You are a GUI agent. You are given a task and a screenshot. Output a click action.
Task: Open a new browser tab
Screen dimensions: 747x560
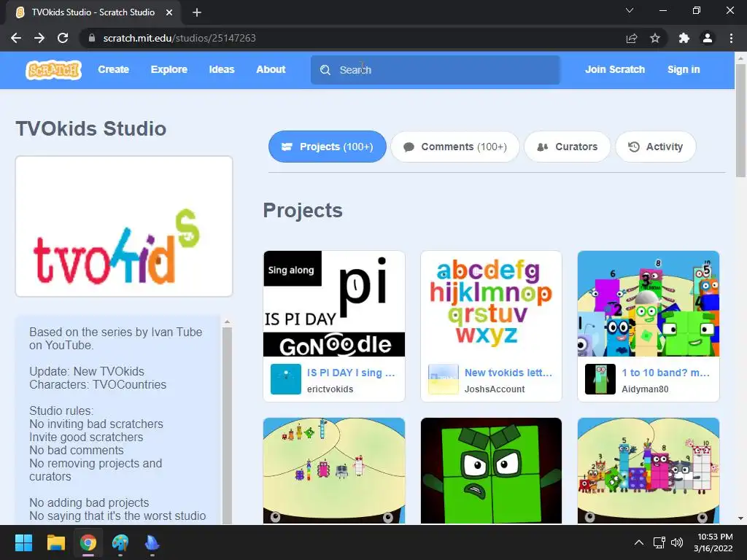click(x=197, y=12)
